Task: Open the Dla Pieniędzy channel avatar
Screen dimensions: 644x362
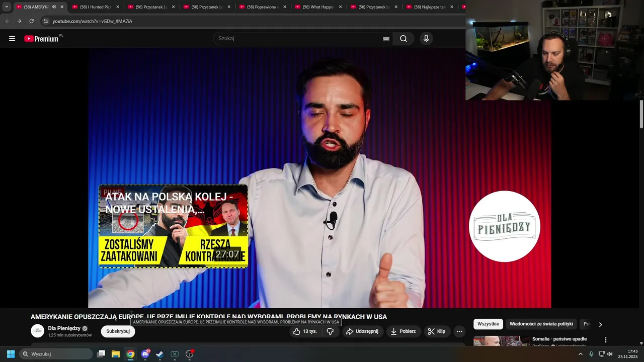Action: tap(38, 331)
